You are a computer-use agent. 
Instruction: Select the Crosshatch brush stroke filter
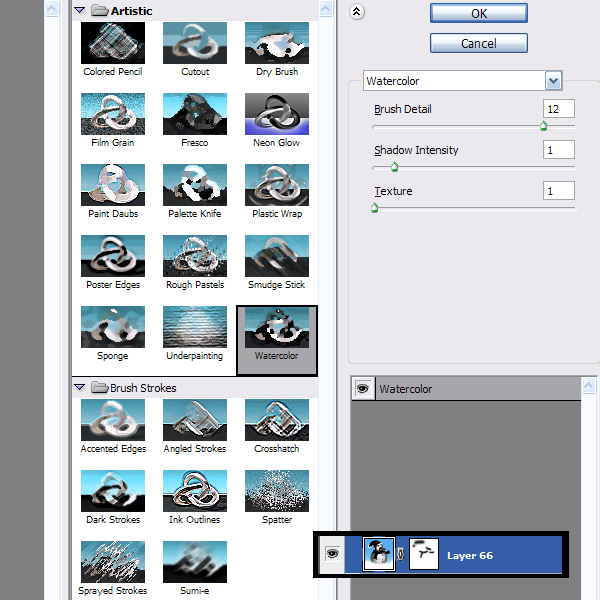[277, 420]
